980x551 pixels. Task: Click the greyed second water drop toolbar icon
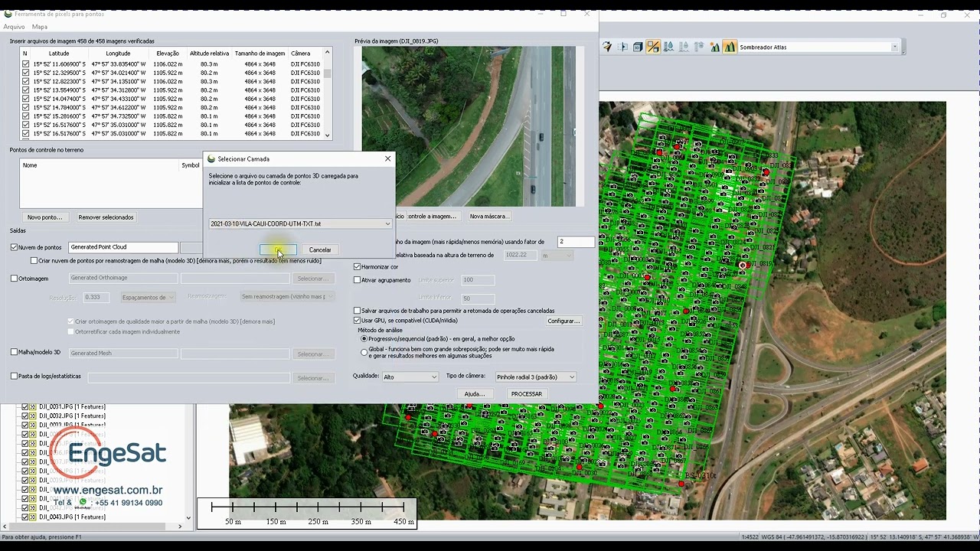pyautogui.click(x=684, y=47)
